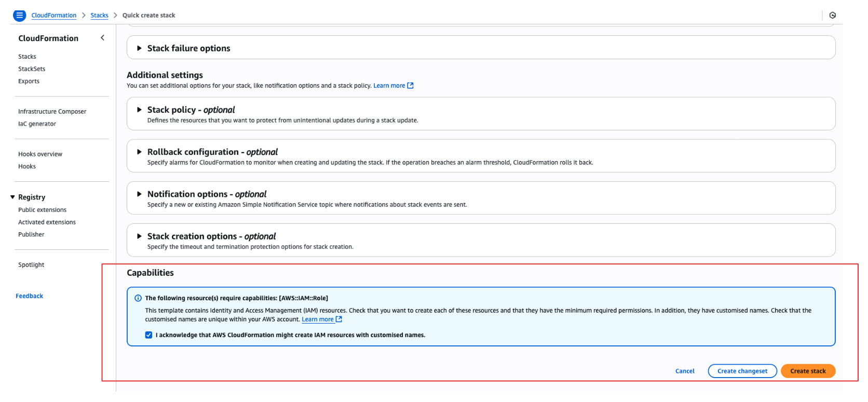Viewport: 868px width, 402px height.
Task: Expand the Stack policy optional section
Action: click(x=139, y=110)
